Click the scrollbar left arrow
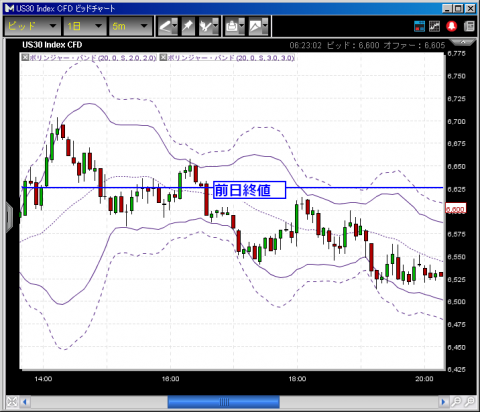480x412 pixels. point(25,402)
